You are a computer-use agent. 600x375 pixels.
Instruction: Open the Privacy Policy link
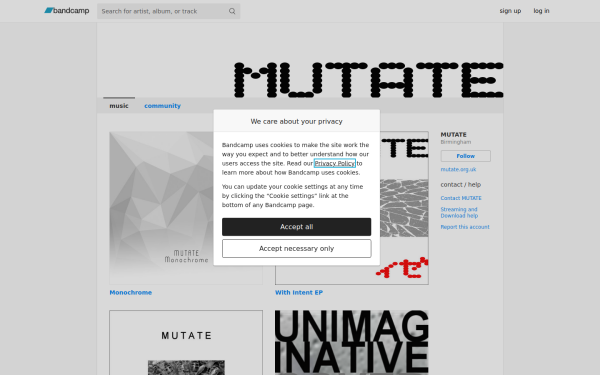click(x=335, y=163)
